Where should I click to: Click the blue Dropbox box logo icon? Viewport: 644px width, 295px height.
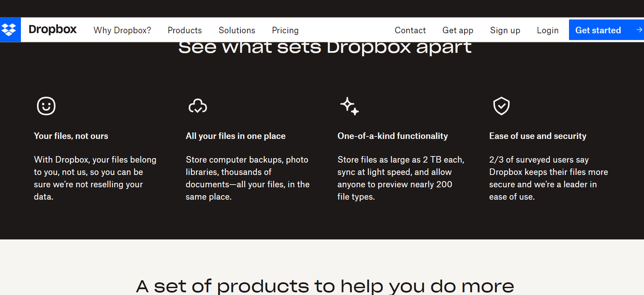pos(9,30)
